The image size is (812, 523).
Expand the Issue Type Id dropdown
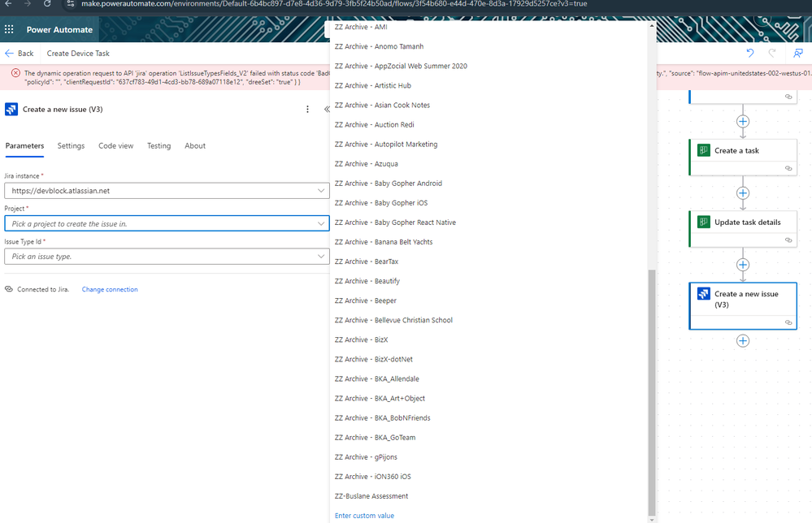pos(320,257)
